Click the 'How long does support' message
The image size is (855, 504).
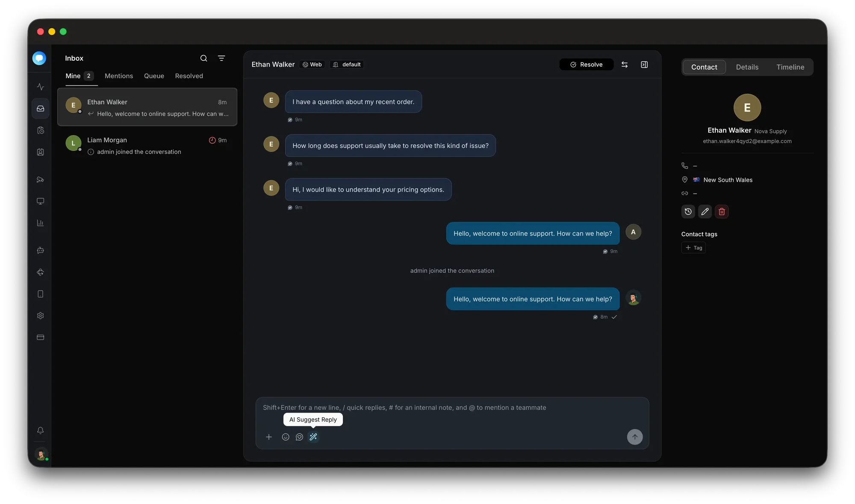pyautogui.click(x=390, y=146)
